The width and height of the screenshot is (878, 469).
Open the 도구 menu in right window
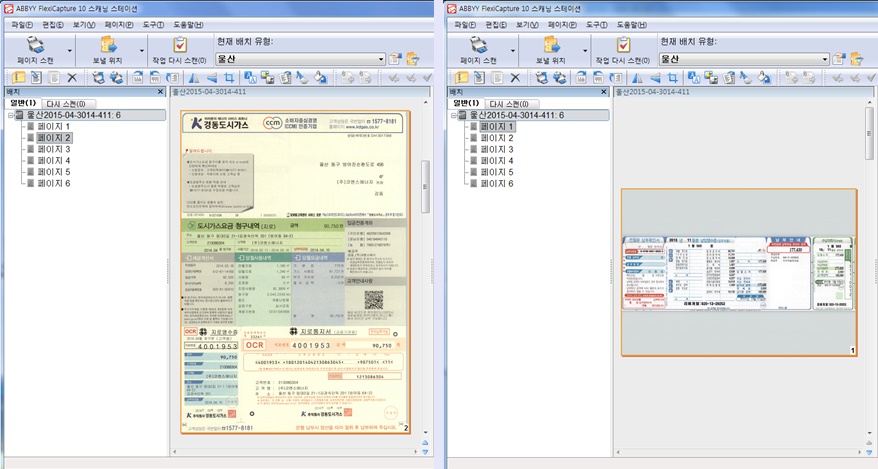(x=597, y=25)
